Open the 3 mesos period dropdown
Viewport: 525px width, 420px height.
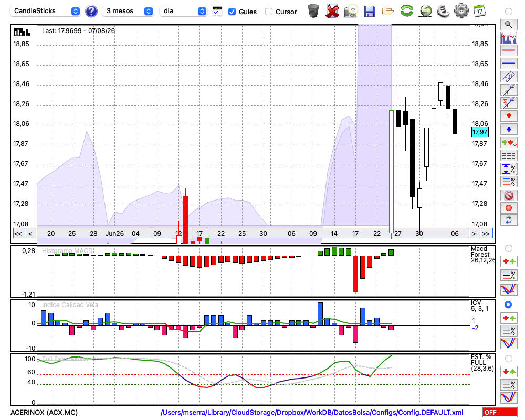[128, 11]
